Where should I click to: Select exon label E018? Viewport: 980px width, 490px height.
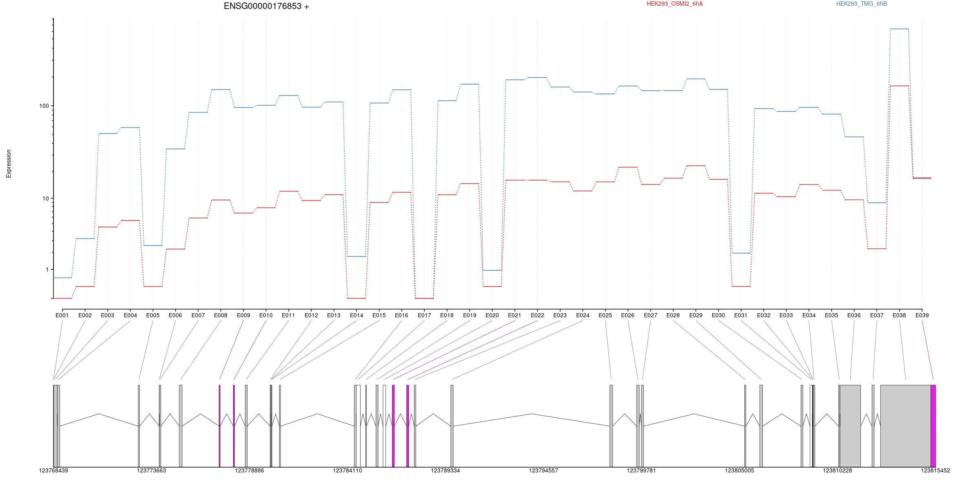click(x=447, y=315)
